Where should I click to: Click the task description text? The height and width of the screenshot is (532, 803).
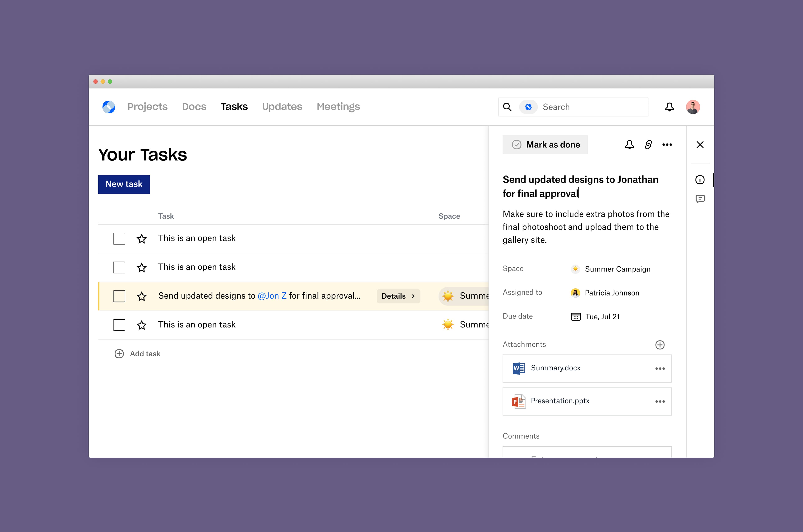pyautogui.click(x=586, y=227)
